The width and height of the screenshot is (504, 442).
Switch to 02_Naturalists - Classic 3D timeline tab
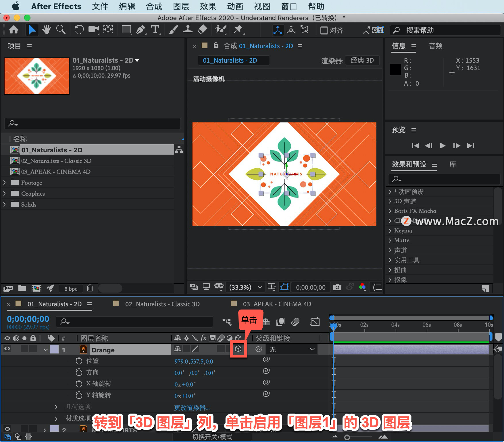(x=162, y=304)
